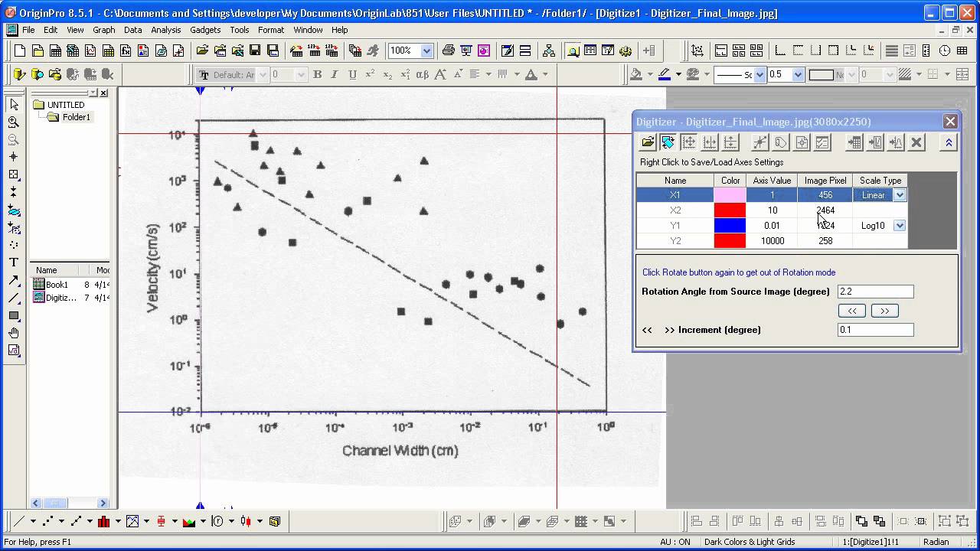Viewport: 980px width, 551px height.
Task: Click the Print icon in the standard toolbar
Action: click(449, 51)
